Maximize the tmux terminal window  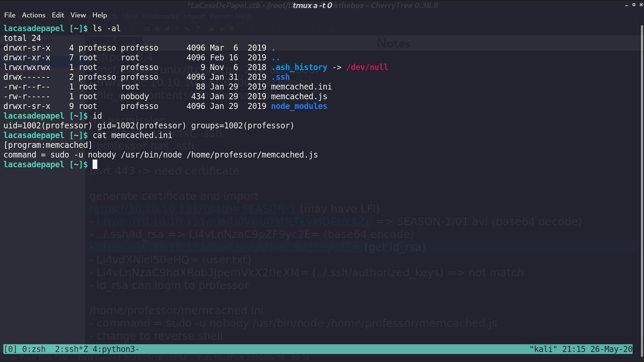(634, 5)
